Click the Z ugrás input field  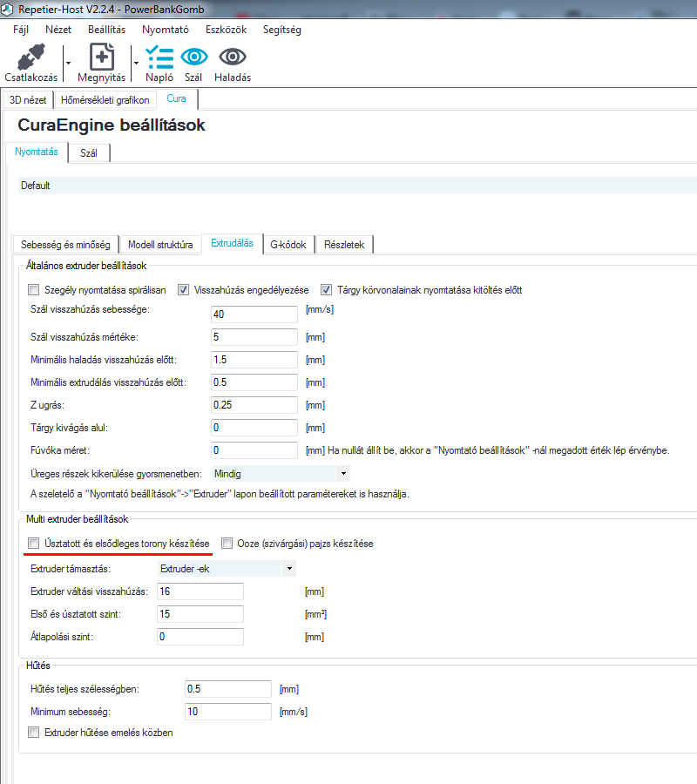coord(254,405)
